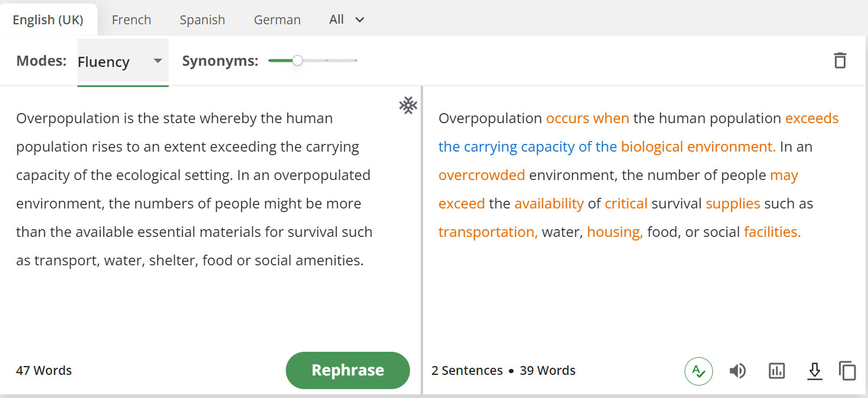Expand the All languages dropdown
The image size is (868, 398).
[x=347, y=20]
